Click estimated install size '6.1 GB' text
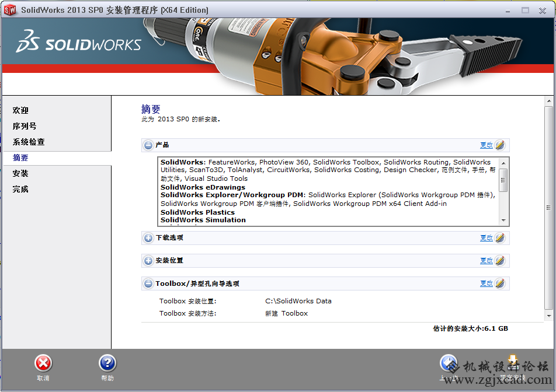The image size is (556, 392). [x=495, y=328]
